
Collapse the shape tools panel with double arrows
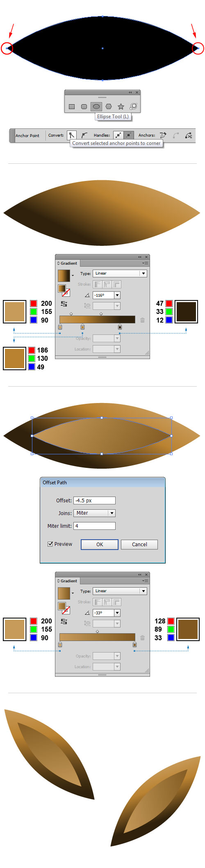pos(130,92)
